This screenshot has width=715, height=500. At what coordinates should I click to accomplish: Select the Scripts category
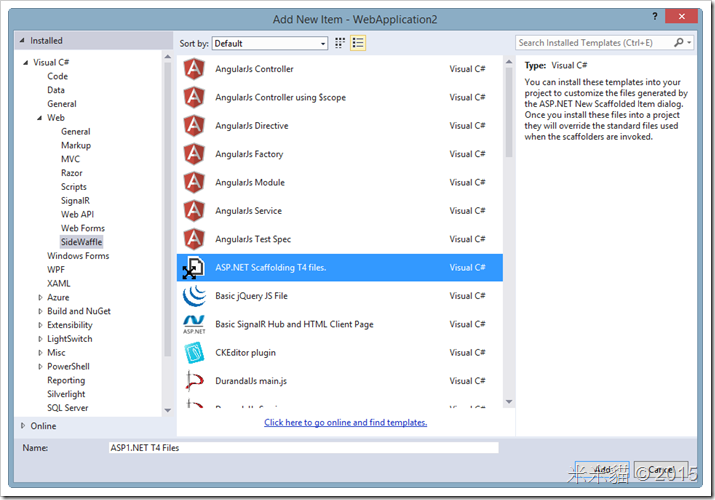pos(74,187)
